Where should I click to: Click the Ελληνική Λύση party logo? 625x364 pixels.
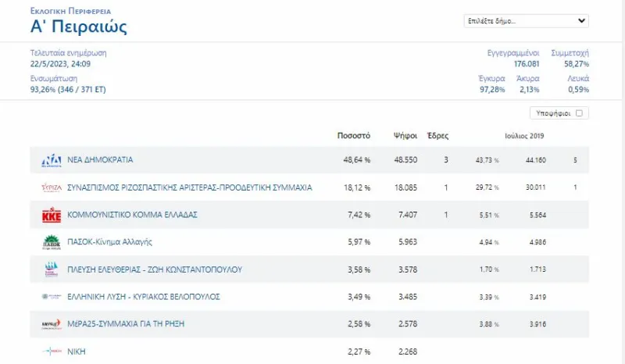point(52,297)
